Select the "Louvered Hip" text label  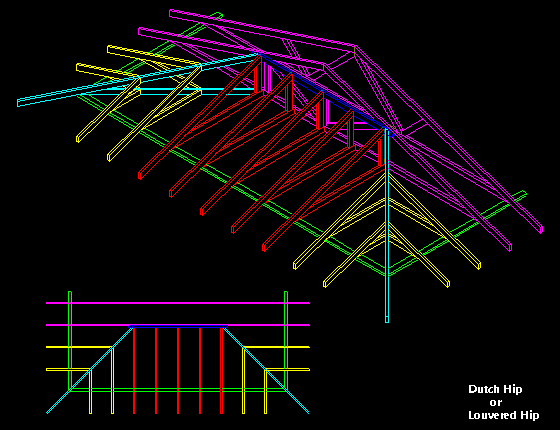pos(504,415)
